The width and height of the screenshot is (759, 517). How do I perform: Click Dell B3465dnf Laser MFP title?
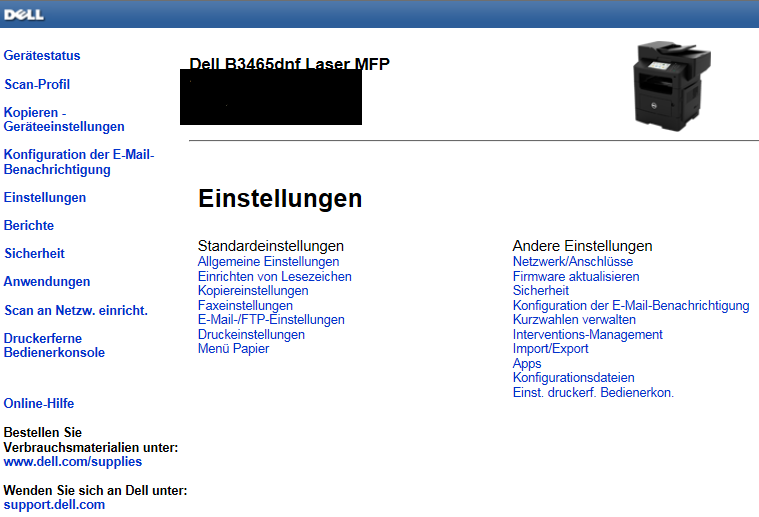point(289,63)
